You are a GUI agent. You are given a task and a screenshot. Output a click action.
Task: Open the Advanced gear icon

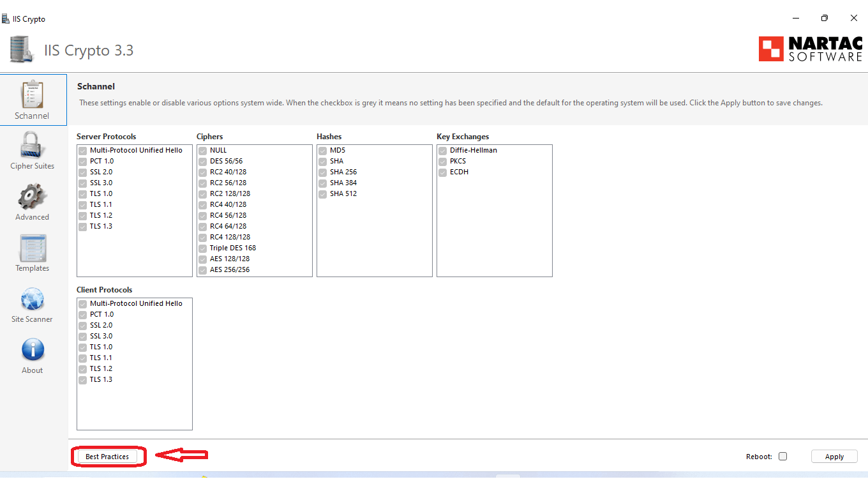[x=33, y=196]
